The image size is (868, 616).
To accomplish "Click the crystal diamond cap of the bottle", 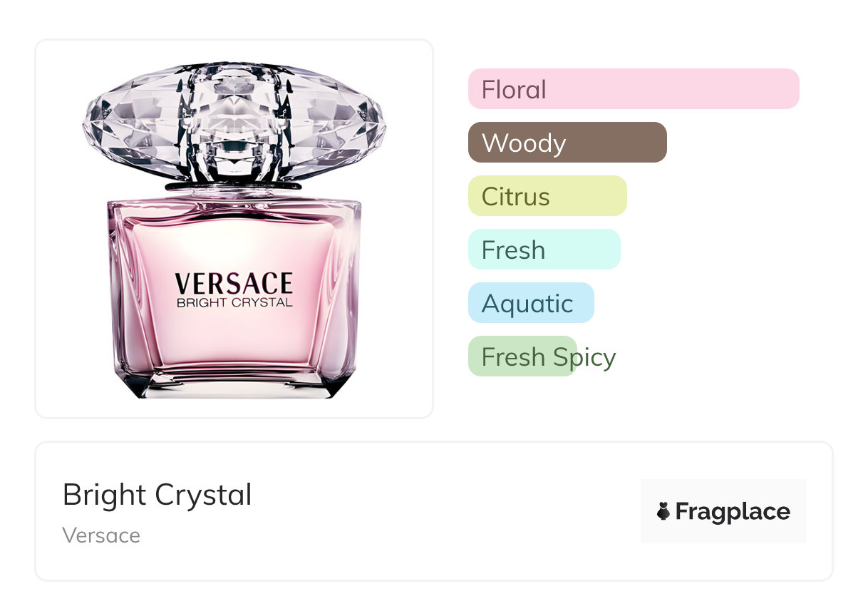I will click(234, 121).
